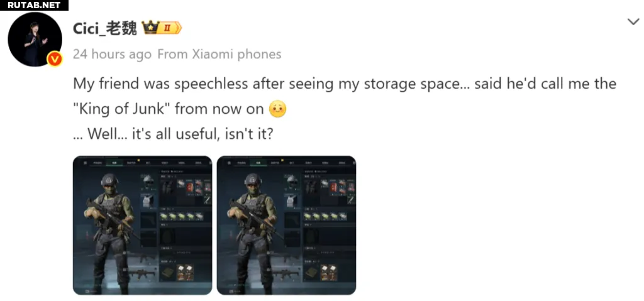Click the blushing emoji in the post
644x301 pixels.
click(x=277, y=109)
